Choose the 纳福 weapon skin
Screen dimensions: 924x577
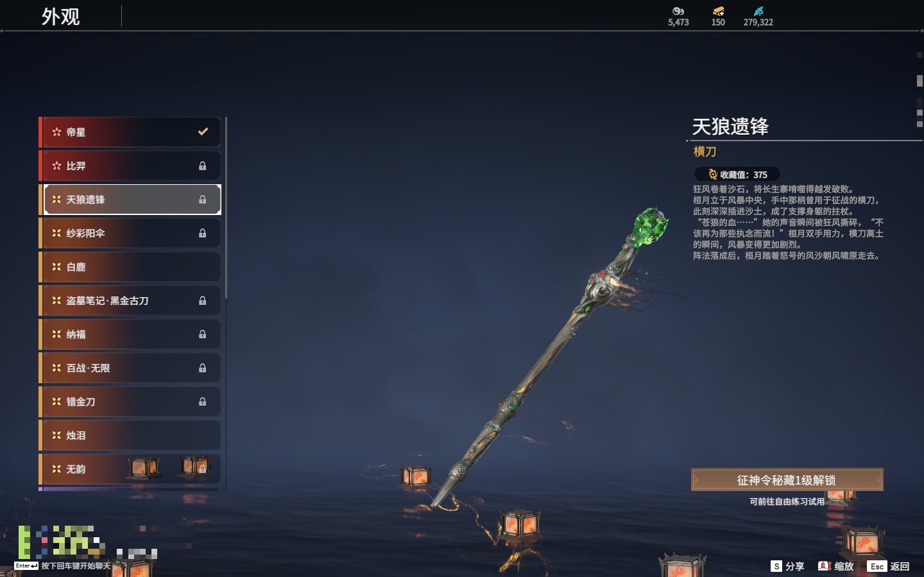click(x=130, y=334)
